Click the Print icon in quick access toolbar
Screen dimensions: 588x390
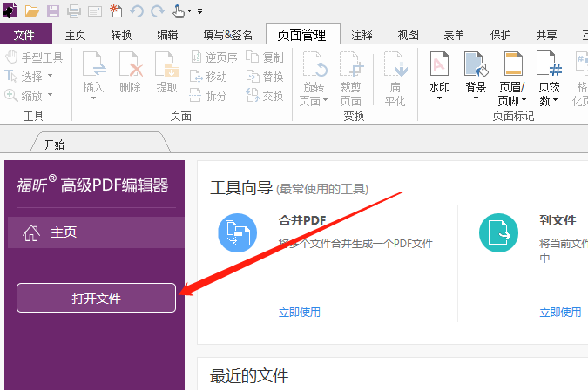[74, 11]
